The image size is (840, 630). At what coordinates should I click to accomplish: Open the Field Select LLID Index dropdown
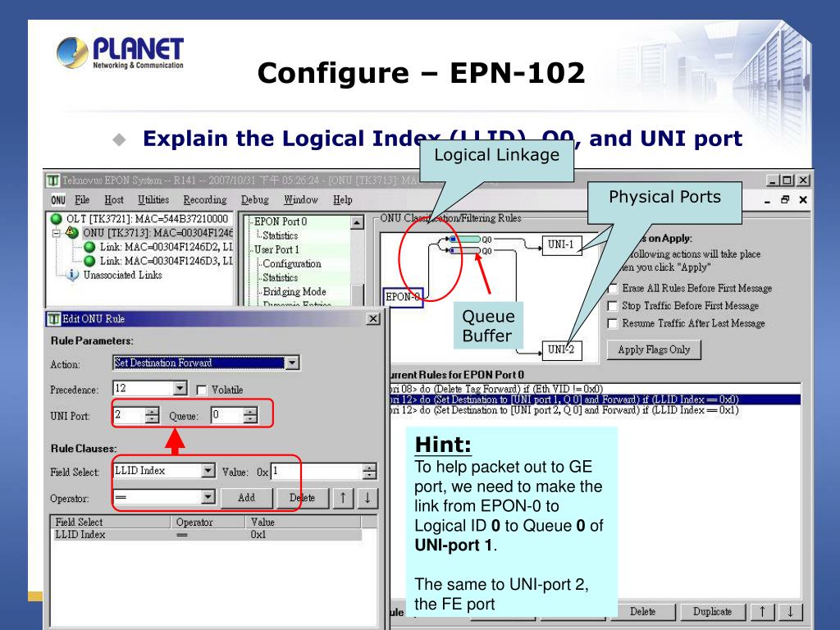208,471
